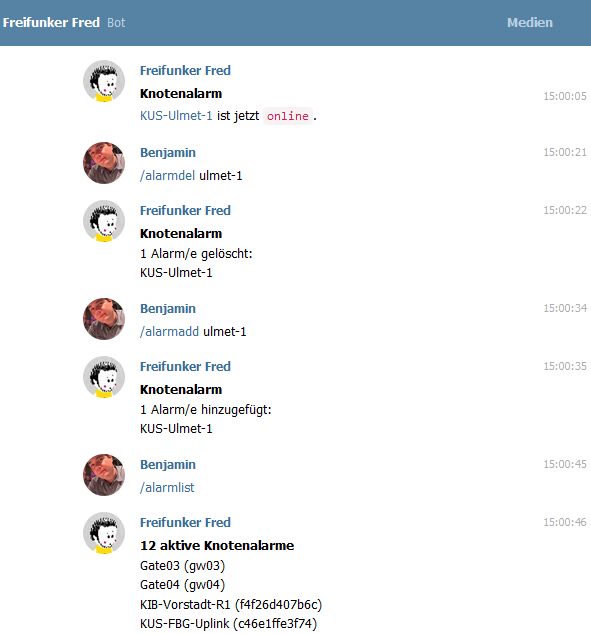This screenshot has height=634, width=591.
Task: Click the Freifunker Fred name above first Knotenalarm
Action: [185, 71]
